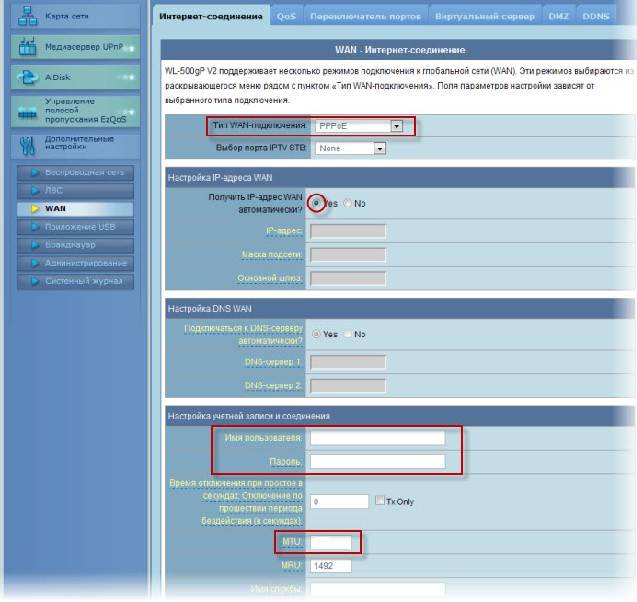637x602 pixels.
Task: Select the WAN menu item
Action: [x=76, y=209]
